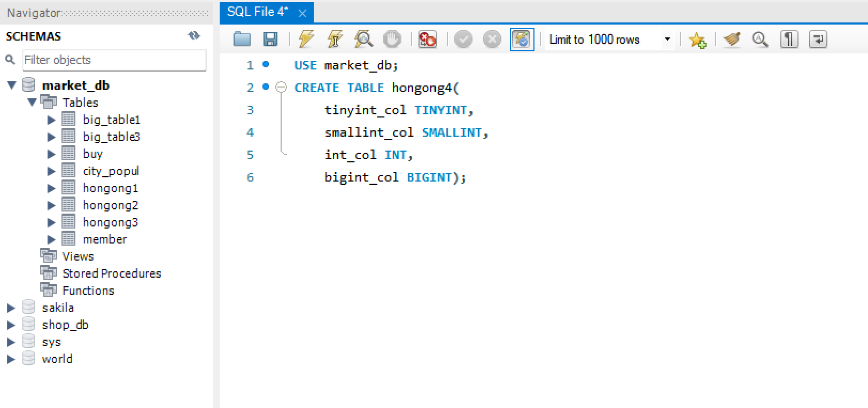
Task: Select the Functions node
Action: (x=88, y=291)
